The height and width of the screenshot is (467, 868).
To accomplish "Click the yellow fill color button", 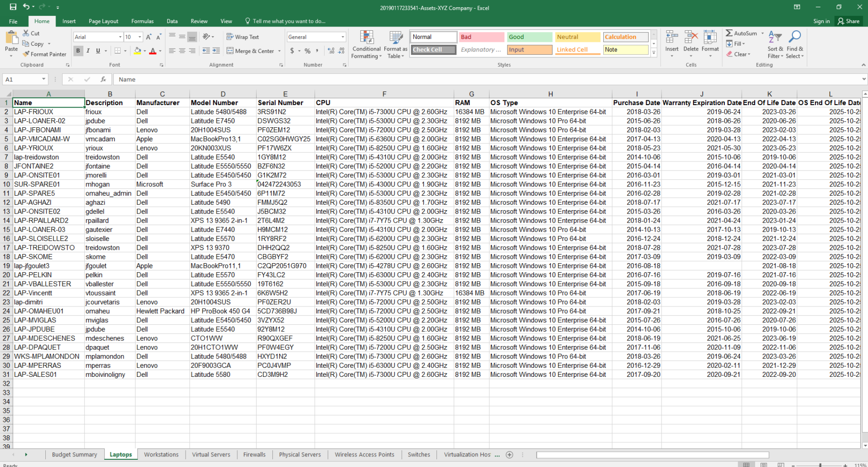I will pos(137,51).
